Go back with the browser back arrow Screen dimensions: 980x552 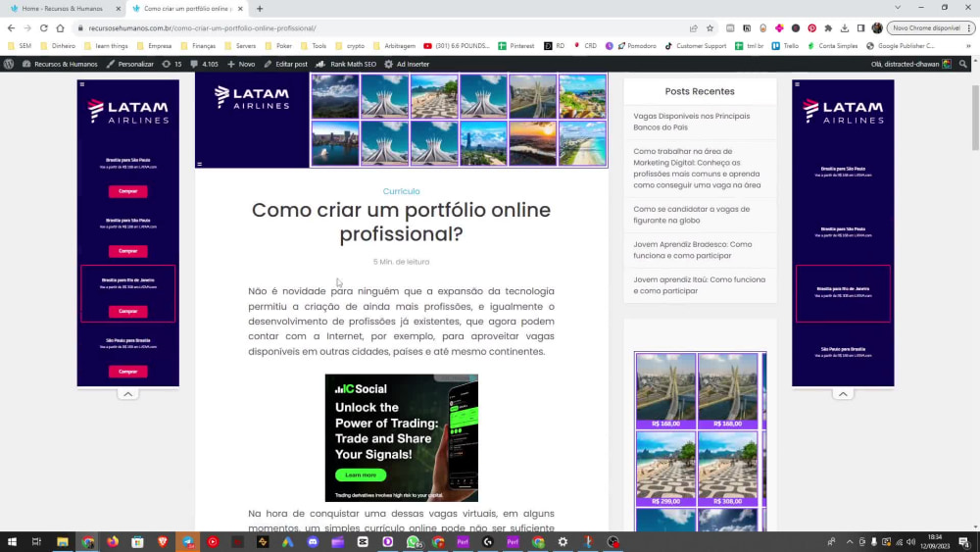[x=11, y=28]
